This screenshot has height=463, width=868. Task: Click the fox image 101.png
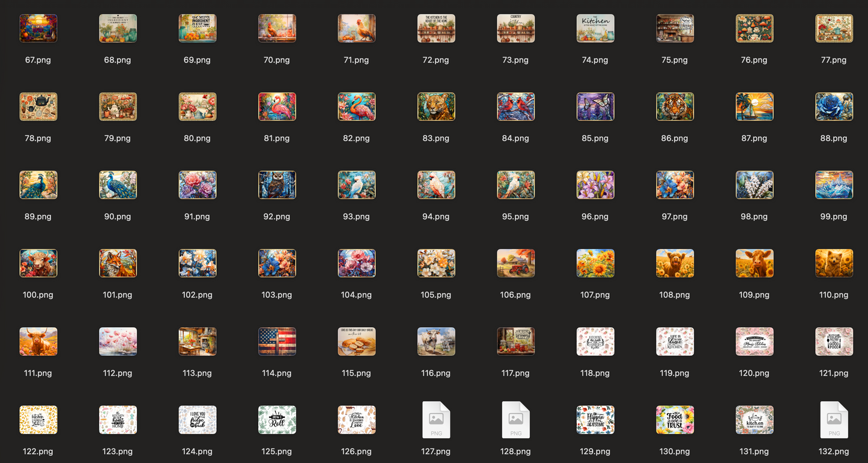[118, 263]
